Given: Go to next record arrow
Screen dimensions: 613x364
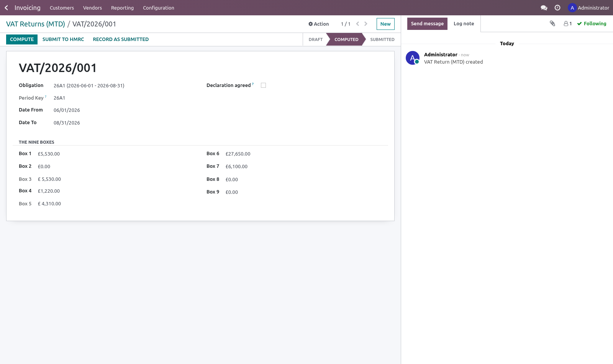Looking at the screenshot, I should [x=366, y=24].
